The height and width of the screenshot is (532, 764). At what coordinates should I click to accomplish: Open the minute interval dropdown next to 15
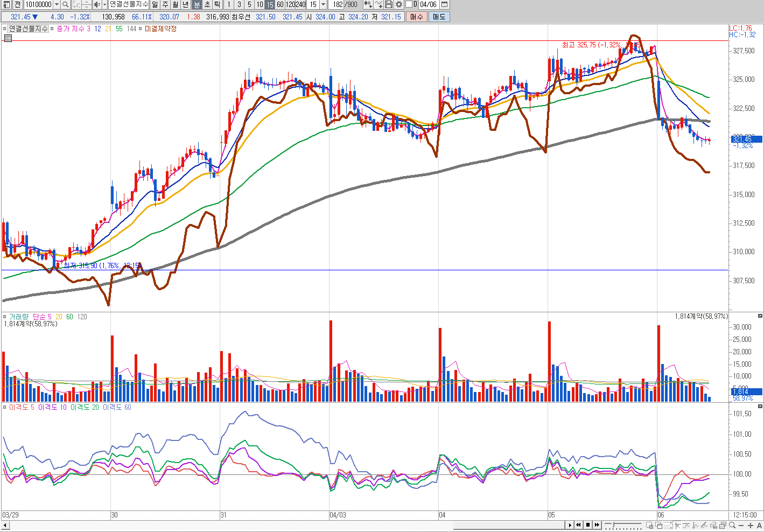coord(323,4)
